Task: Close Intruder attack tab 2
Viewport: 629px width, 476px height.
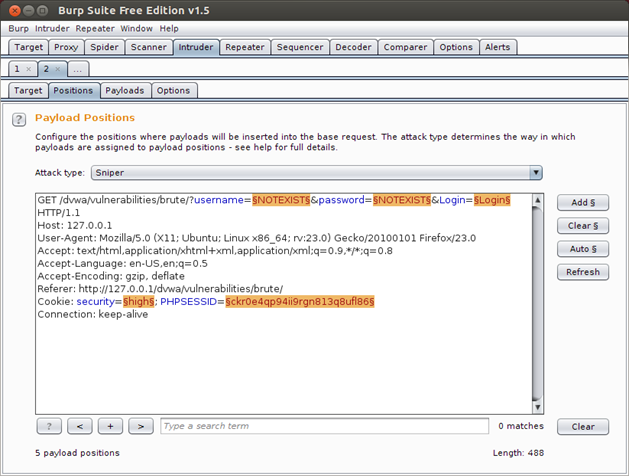Action: pos(58,69)
